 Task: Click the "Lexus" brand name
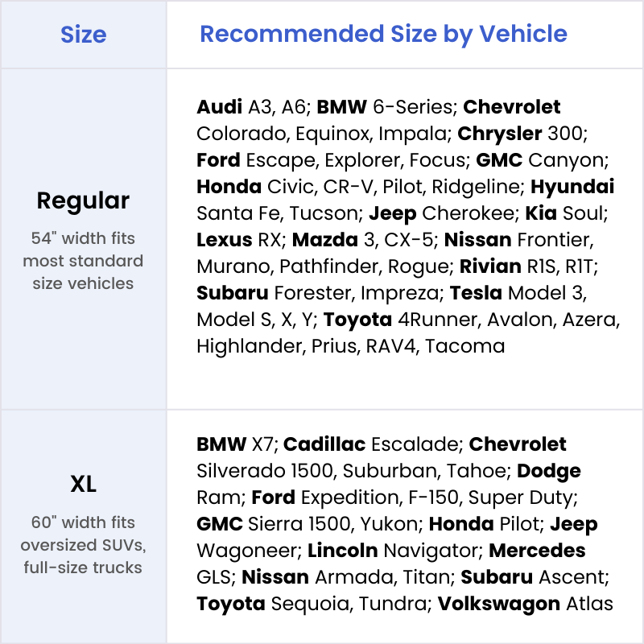pyautogui.click(x=221, y=240)
